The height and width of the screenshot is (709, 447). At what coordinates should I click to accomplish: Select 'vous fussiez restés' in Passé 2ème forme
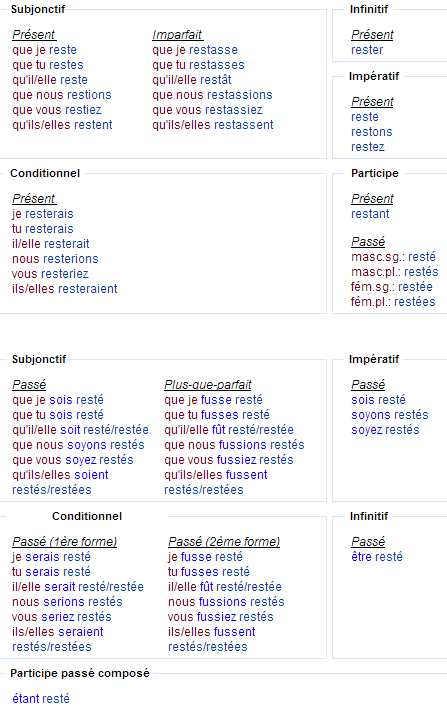(x=221, y=617)
